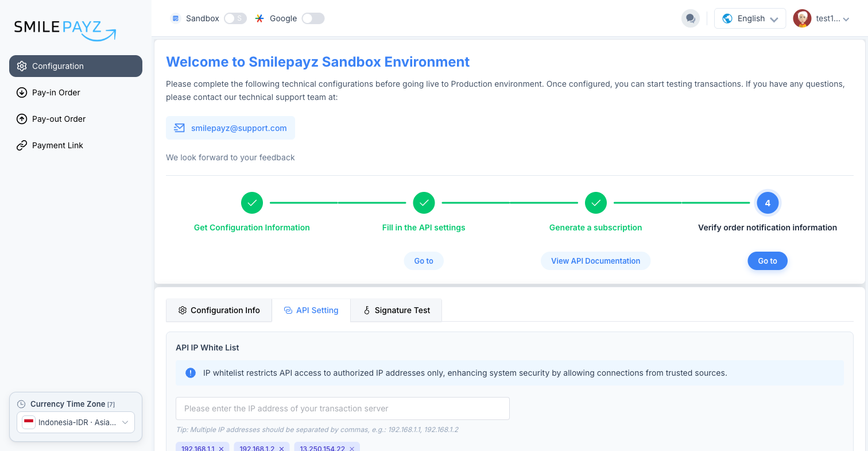Click the Generate a subscription checkmark step
This screenshot has width=868, height=451.
(x=596, y=203)
